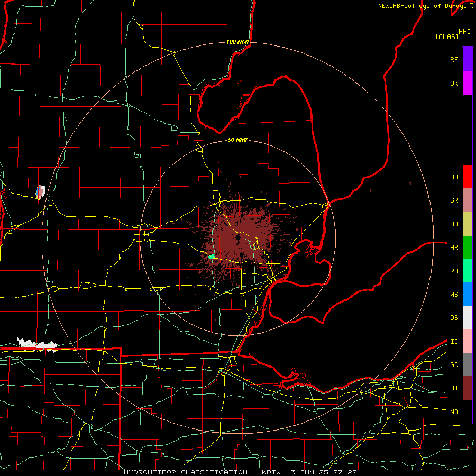Click the ND legend label
The width and height of the screenshot is (476, 476).
click(454, 412)
